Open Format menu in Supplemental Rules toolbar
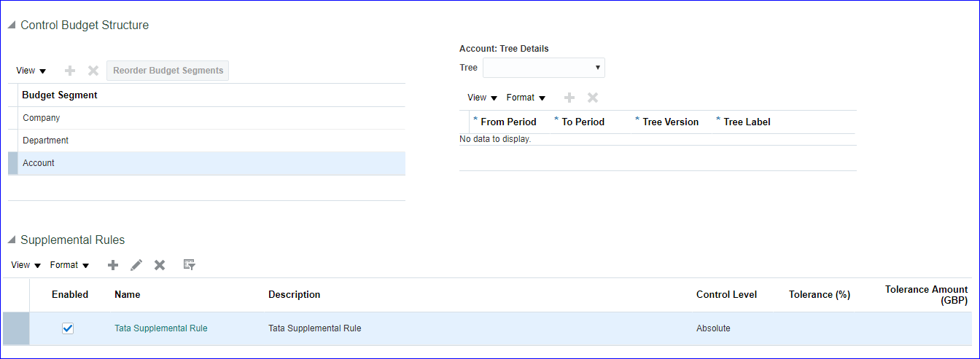This screenshot has width=980, height=359. coord(69,265)
